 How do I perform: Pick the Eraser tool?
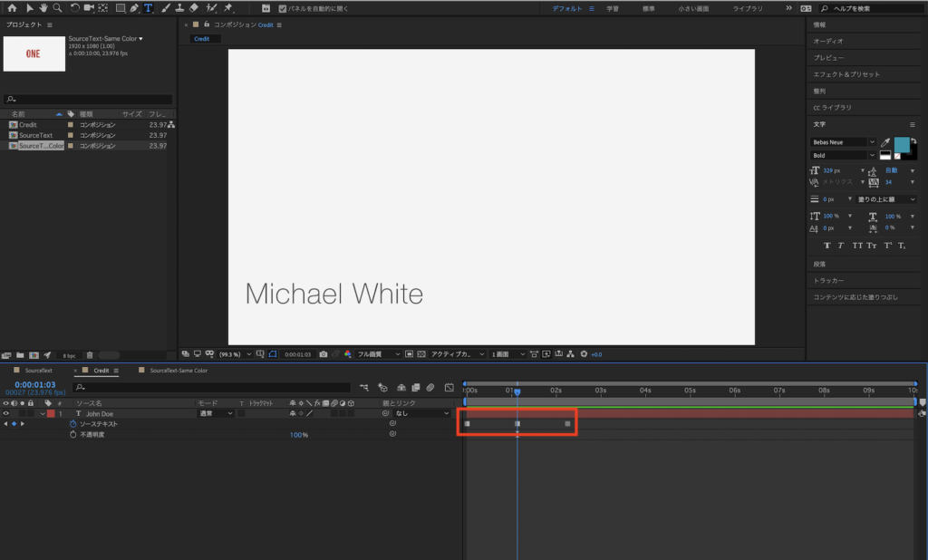tap(195, 8)
